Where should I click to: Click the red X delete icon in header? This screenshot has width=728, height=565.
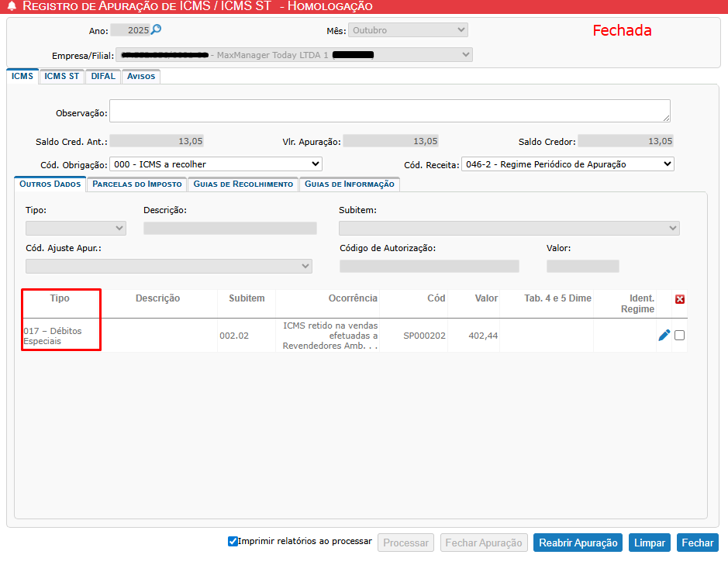tap(680, 299)
